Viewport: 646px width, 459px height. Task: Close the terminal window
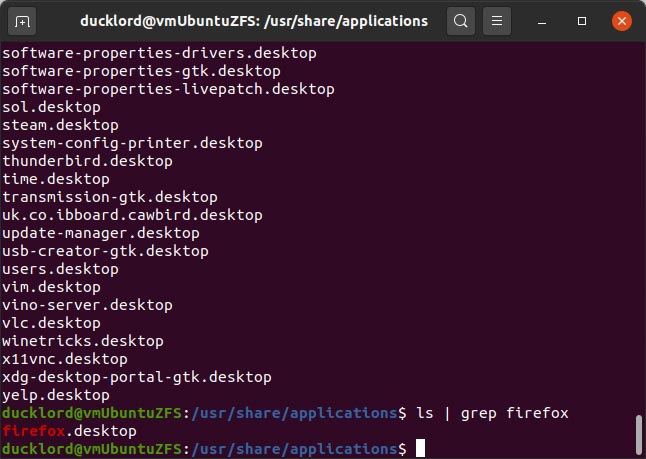tap(622, 21)
